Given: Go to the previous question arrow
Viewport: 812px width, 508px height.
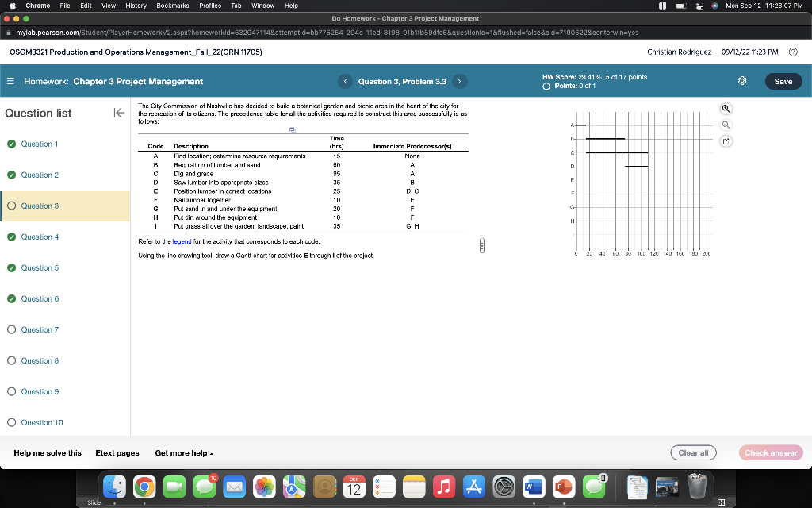Looking at the screenshot, I should click(345, 82).
